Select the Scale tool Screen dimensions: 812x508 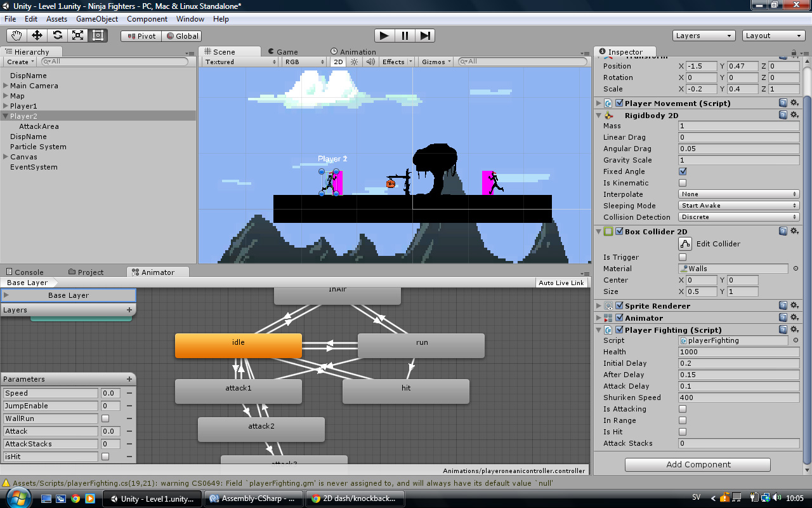(77, 36)
